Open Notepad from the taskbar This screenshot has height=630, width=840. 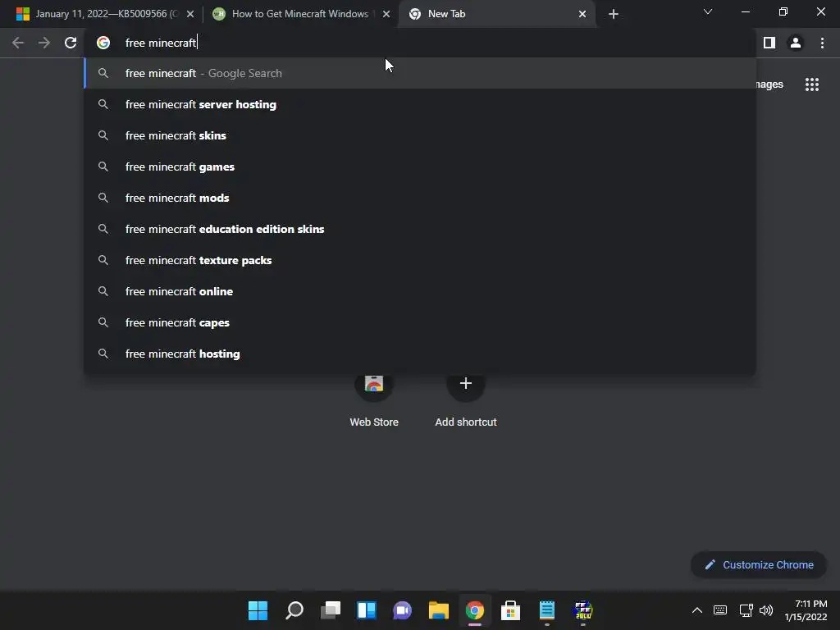coord(546,610)
